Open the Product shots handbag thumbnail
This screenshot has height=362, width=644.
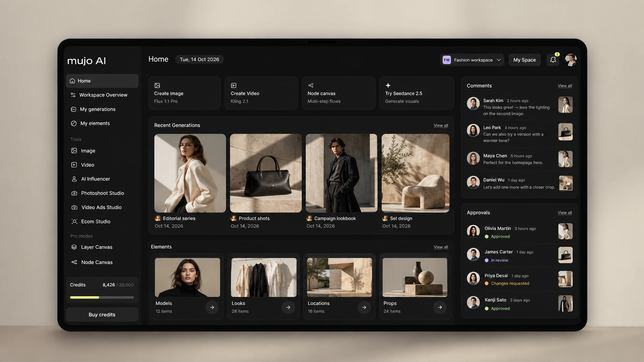[x=266, y=173]
